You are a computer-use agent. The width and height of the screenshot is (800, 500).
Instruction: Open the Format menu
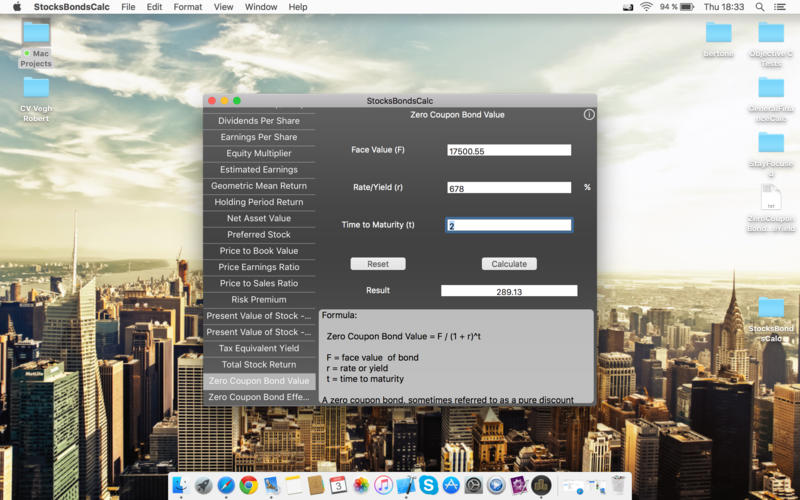(x=187, y=7)
